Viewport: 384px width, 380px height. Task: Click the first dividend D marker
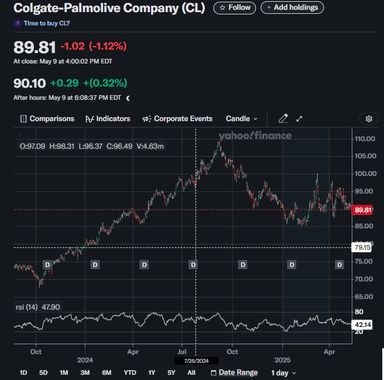(47, 265)
